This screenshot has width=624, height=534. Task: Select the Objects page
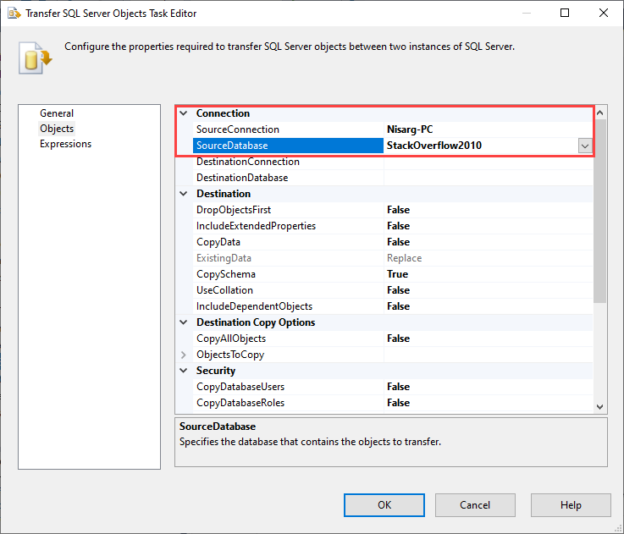(57, 129)
